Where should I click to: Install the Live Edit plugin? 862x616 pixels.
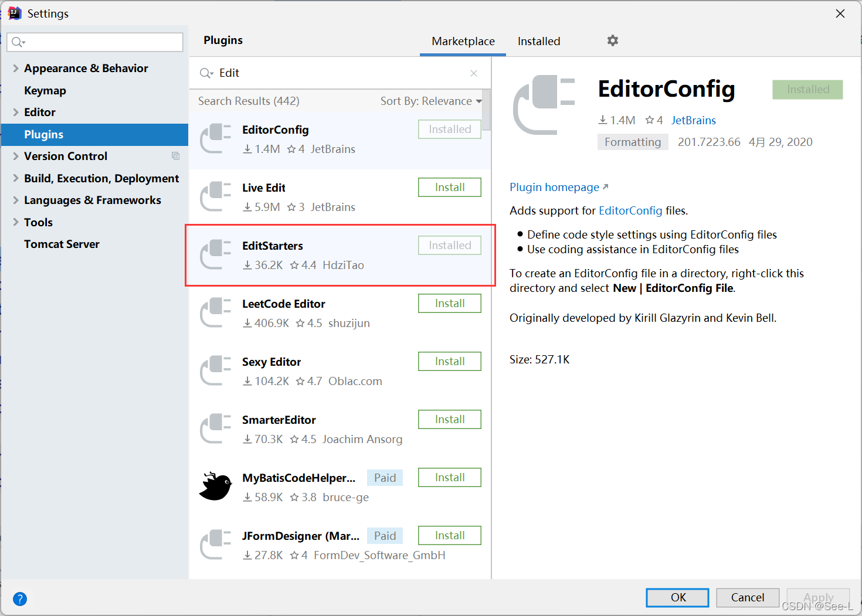450,188
